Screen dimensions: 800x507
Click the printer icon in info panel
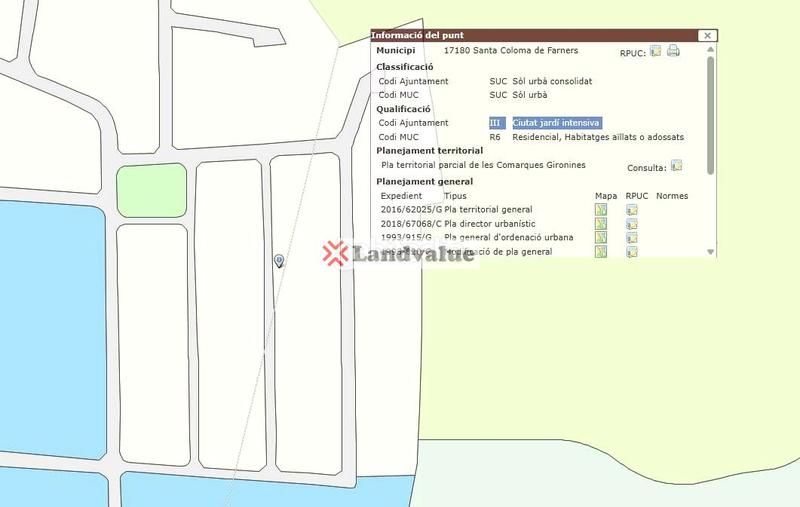point(673,51)
